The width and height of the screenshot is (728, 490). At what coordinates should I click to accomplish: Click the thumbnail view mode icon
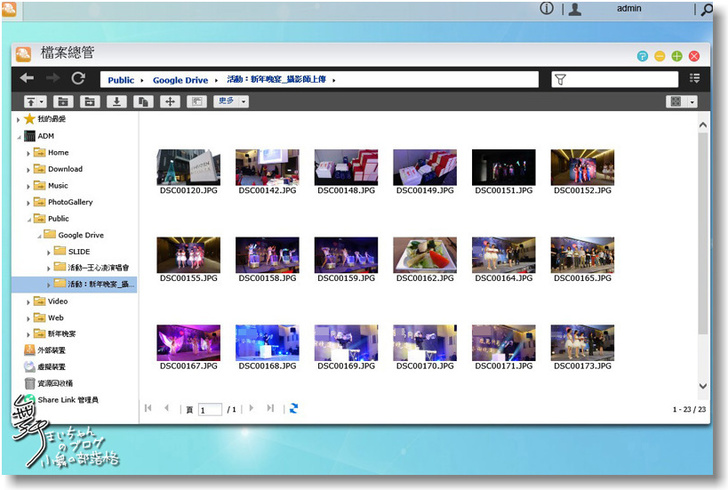click(676, 101)
